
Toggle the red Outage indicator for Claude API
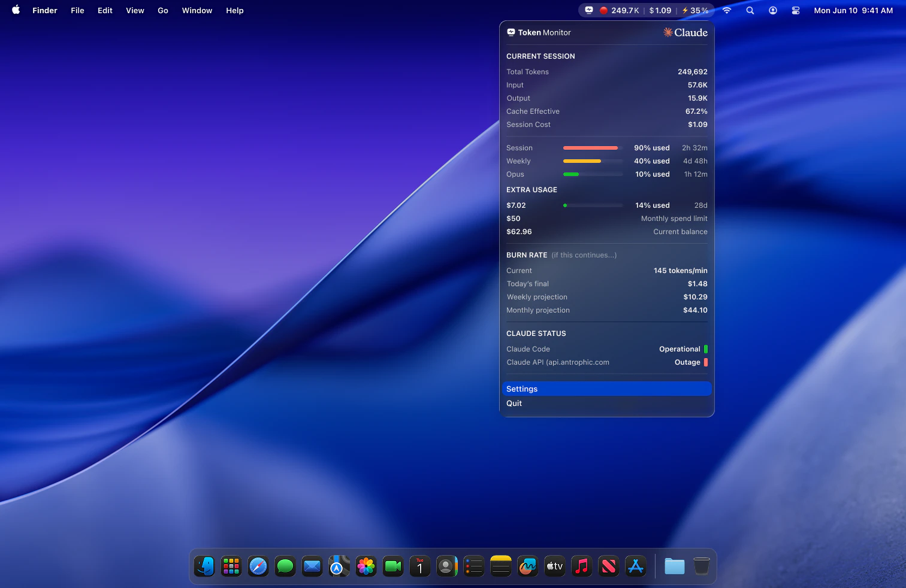(706, 362)
